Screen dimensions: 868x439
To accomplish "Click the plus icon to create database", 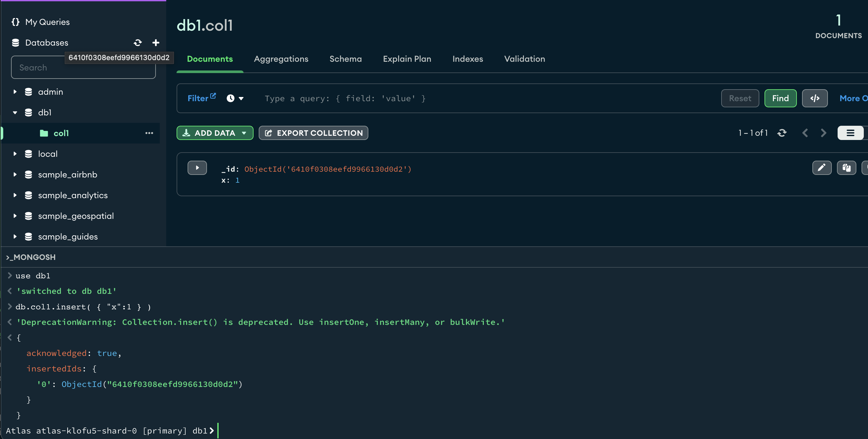I will coord(156,43).
